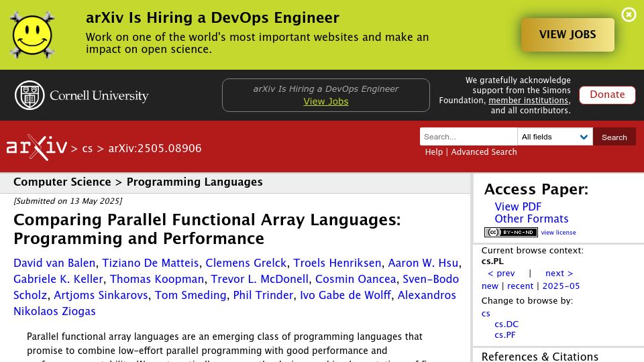644x362 pixels.
Task: Open author Tom Smeding
Action: point(191,295)
